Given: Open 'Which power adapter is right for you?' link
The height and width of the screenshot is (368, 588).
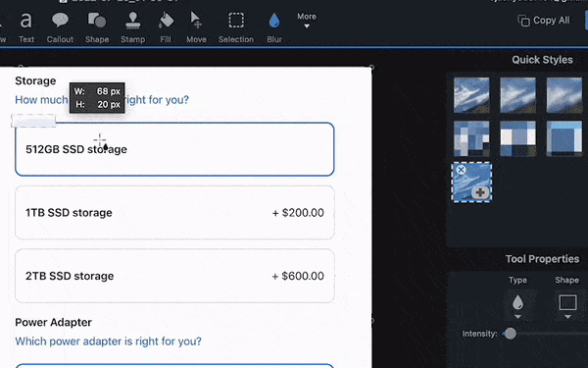Looking at the screenshot, I should point(108,341).
